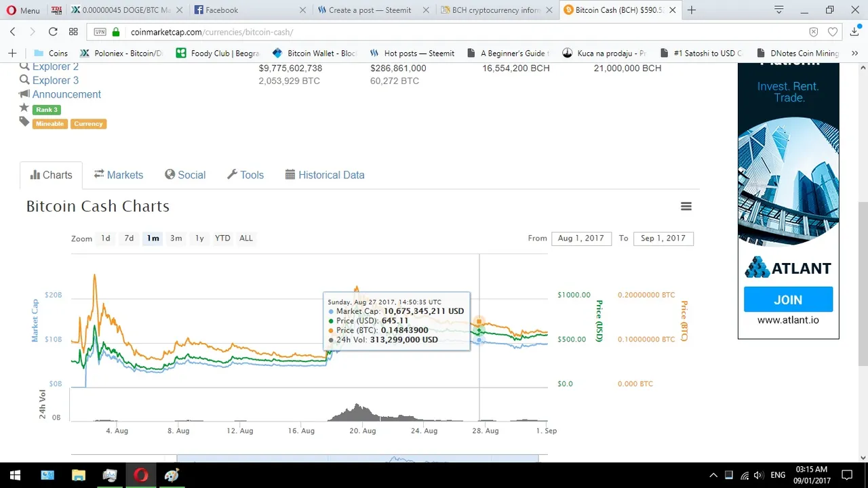The width and height of the screenshot is (868, 488).
Task: Open a new browser tab
Action: [692, 10]
